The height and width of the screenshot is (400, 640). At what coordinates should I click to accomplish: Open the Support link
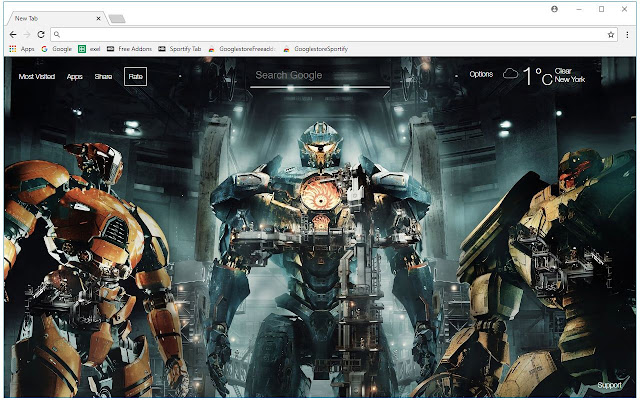coord(609,385)
